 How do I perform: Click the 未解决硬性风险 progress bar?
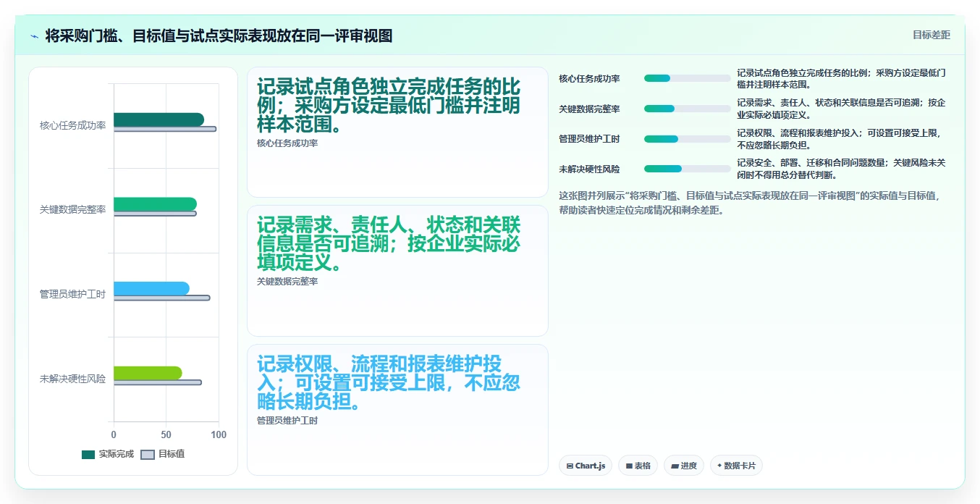[x=687, y=169]
